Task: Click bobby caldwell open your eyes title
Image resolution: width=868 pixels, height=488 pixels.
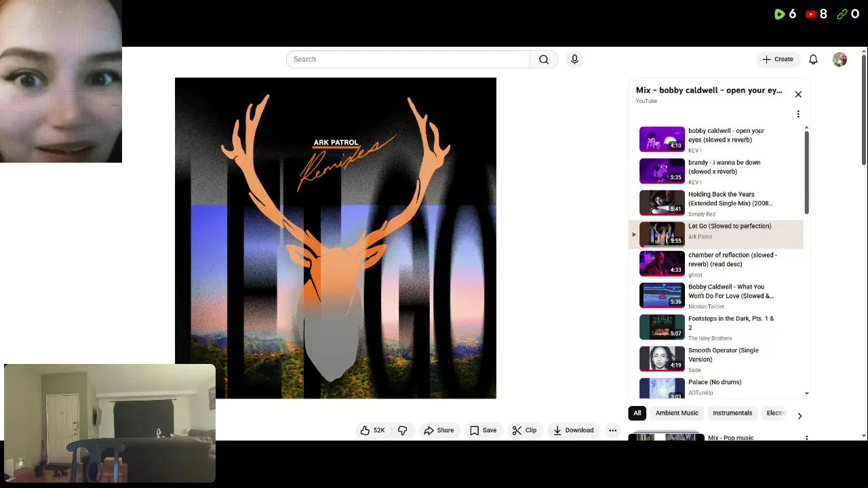Action: (726, 136)
